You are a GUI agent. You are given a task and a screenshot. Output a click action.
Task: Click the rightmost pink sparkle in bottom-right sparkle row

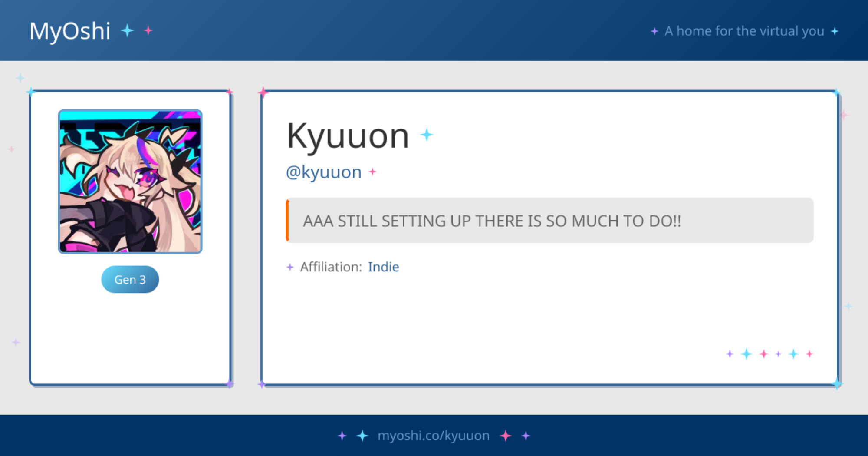809,354
